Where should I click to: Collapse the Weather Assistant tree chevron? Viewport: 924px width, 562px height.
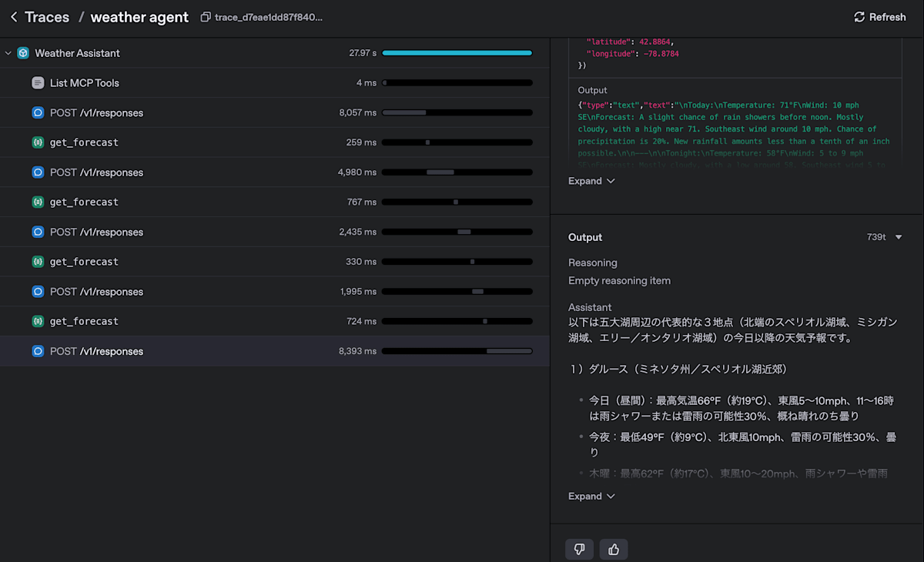[8, 53]
